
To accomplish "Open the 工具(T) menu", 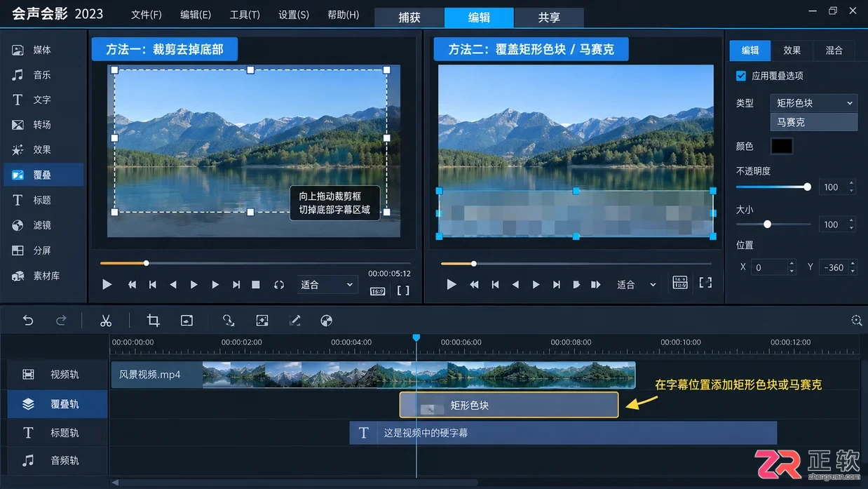I will pyautogui.click(x=245, y=15).
